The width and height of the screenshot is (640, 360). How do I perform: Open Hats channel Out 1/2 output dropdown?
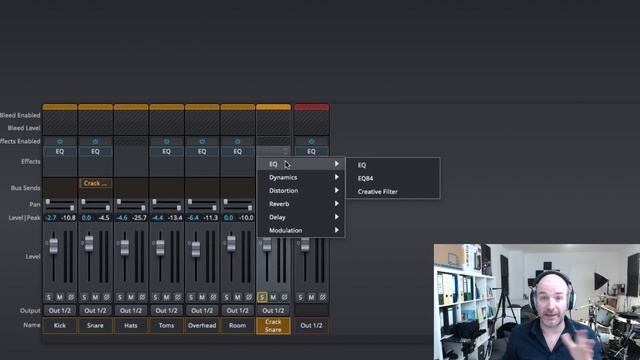[131, 311]
